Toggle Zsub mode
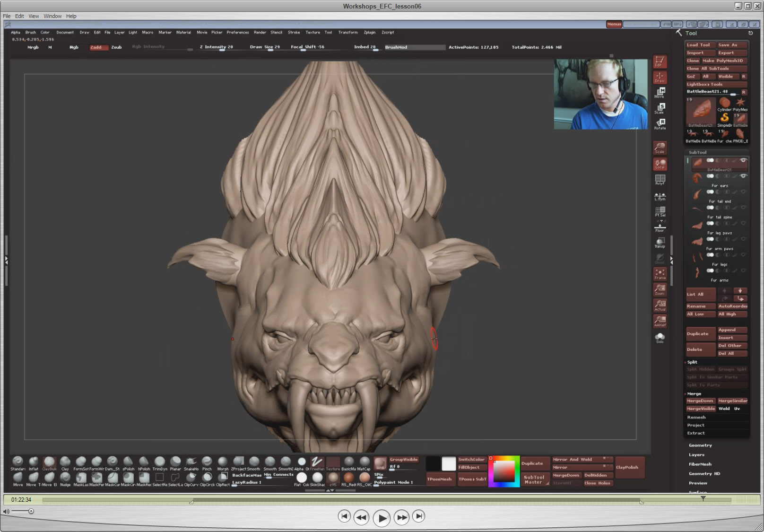The width and height of the screenshot is (764, 532). [x=116, y=47]
